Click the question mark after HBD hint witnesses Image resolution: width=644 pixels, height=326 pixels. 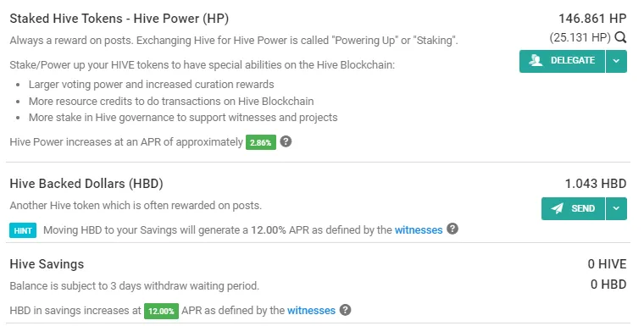pyautogui.click(x=452, y=229)
